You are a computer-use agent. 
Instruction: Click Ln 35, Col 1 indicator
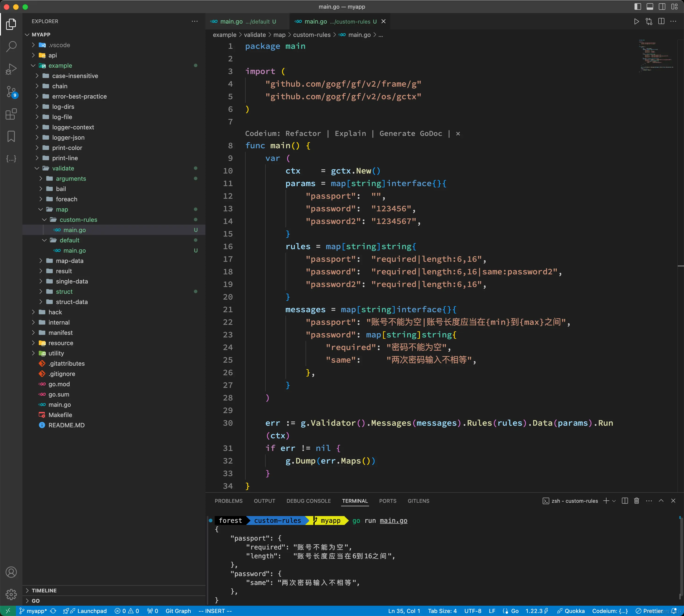point(404,611)
